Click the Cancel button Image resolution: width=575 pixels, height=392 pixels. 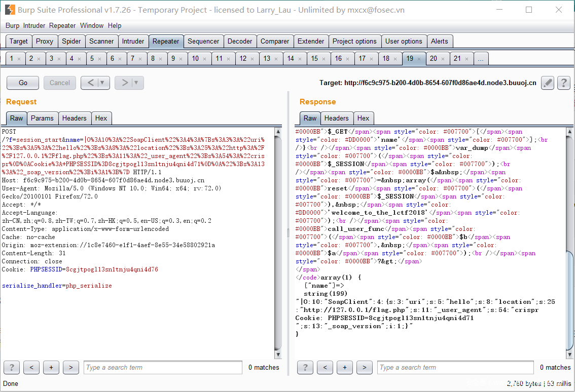coord(60,83)
